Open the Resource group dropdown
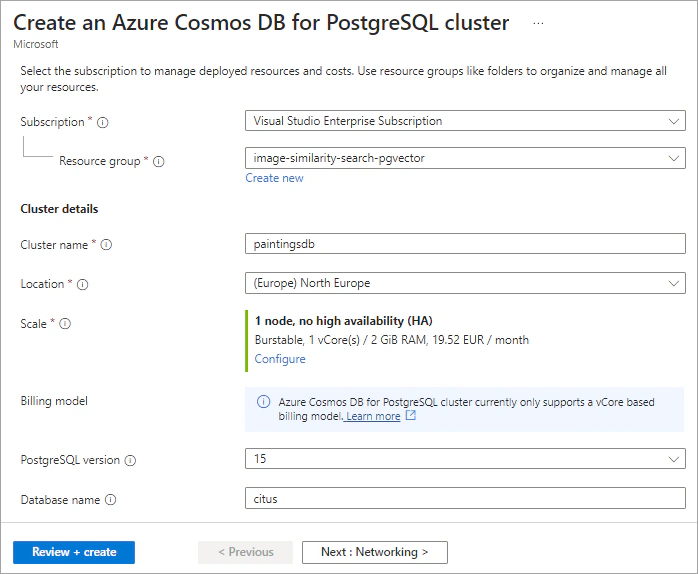 tap(465, 158)
